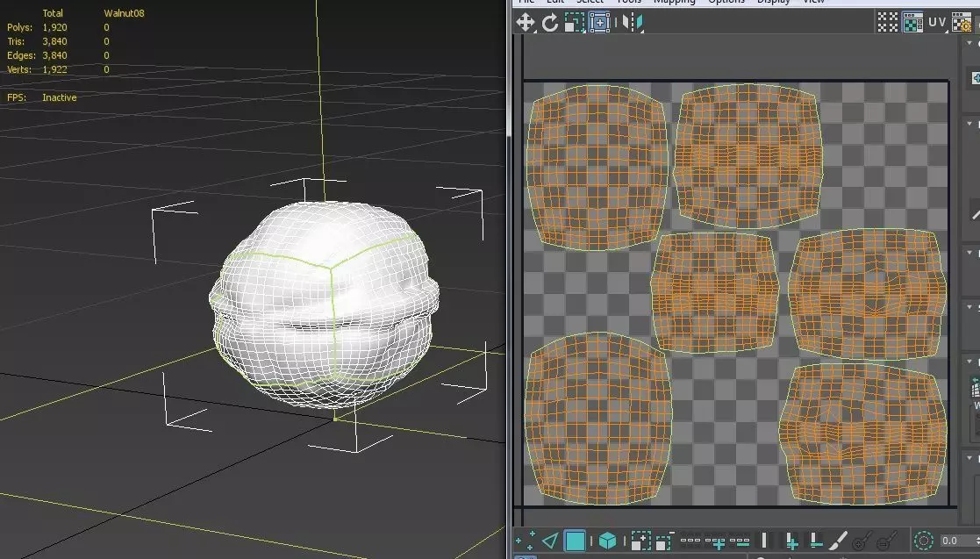Click the Total column header in stats

tap(53, 13)
